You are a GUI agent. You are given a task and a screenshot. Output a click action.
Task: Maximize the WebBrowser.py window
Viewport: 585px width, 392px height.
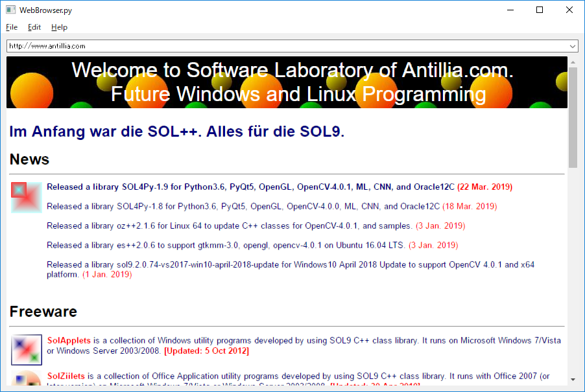coord(540,10)
